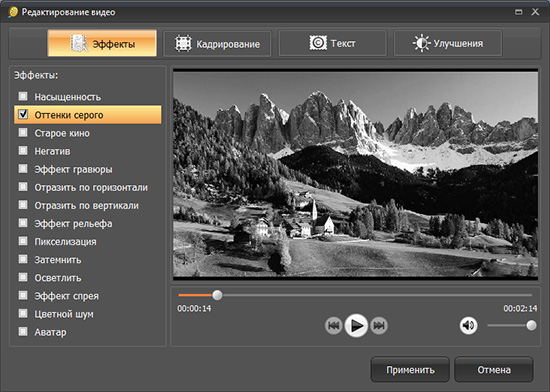Check the Осветлить checkbox

[x=23, y=277]
